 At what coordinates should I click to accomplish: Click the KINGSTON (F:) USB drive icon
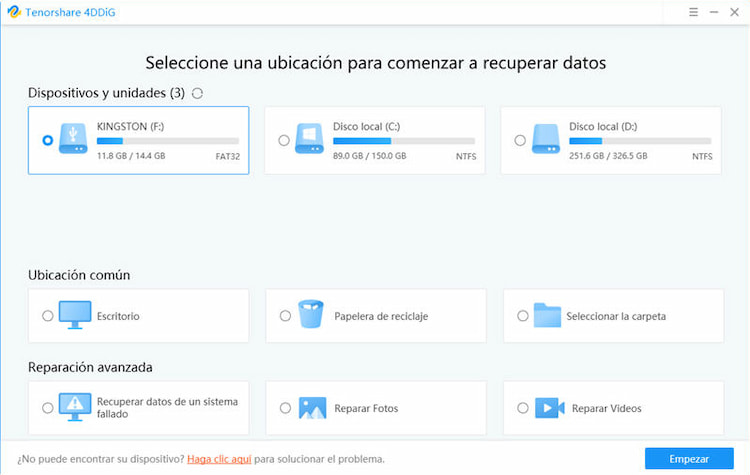click(x=73, y=139)
